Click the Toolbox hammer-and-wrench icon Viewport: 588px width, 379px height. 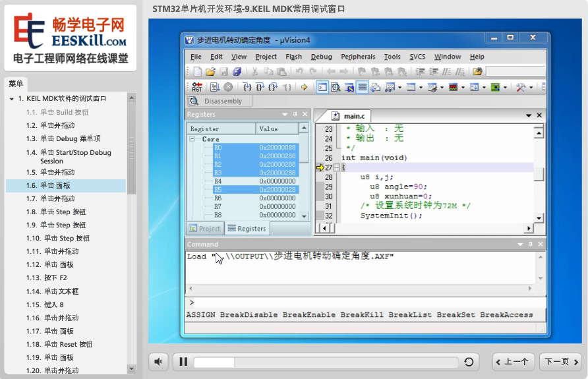[521, 88]
